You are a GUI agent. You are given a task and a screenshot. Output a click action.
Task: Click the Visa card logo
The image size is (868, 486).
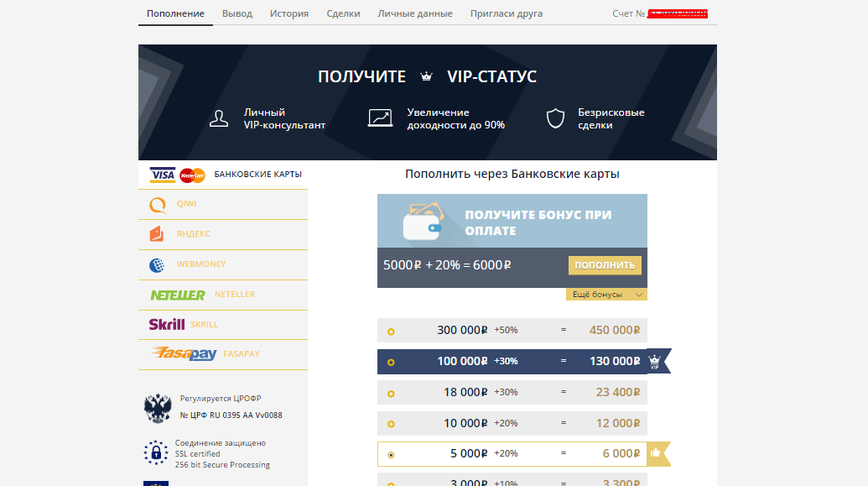pos(162,175)
